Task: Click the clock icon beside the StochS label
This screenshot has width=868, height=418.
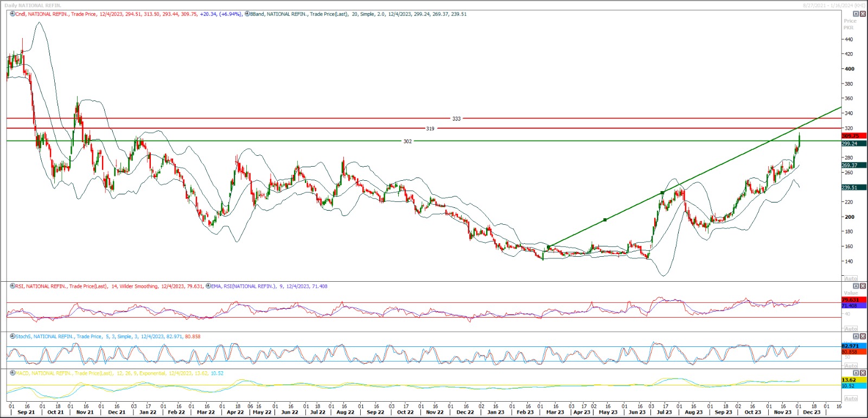Action: (12, 337)
